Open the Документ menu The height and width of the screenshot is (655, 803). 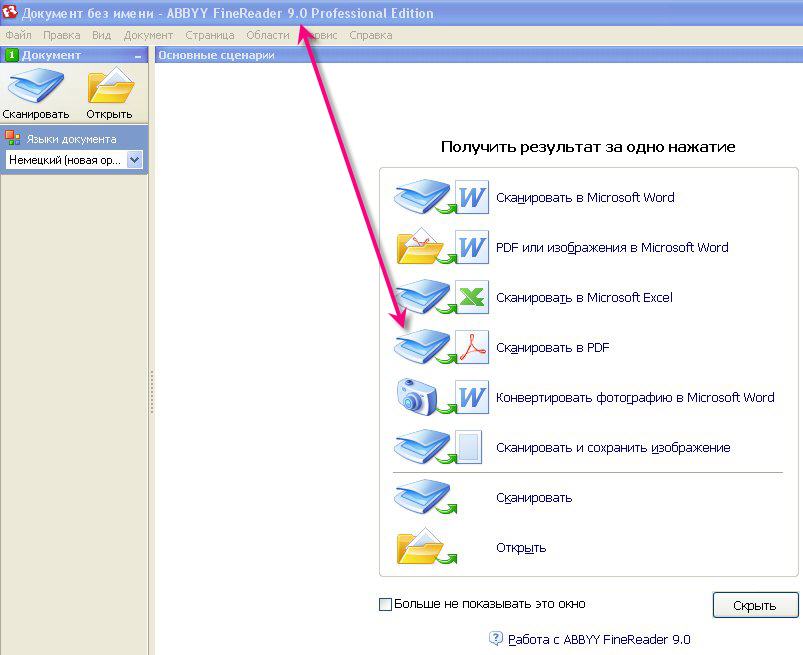(x=148, y=35)
